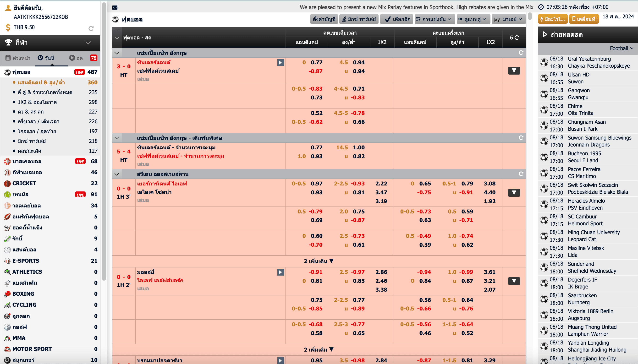This screenshot has width=638, height=364.
Task: Refresh the THB balance
Action: pyautogui.click(x=91, y=28)
